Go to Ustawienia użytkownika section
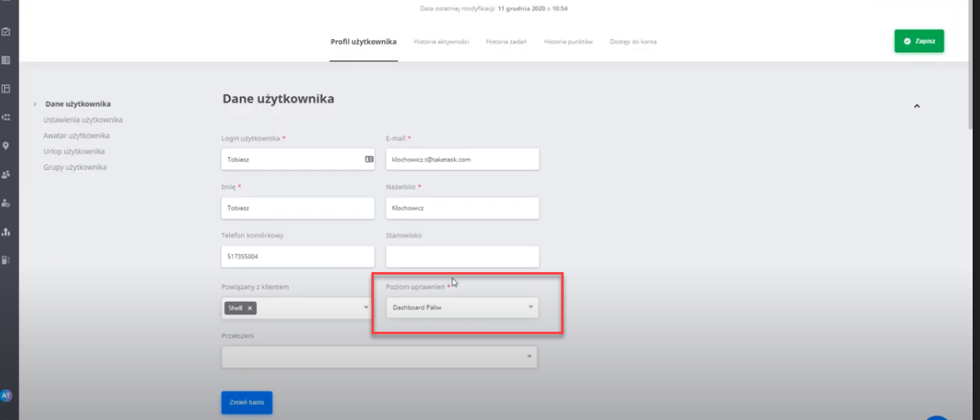 (x=83, y=119)
